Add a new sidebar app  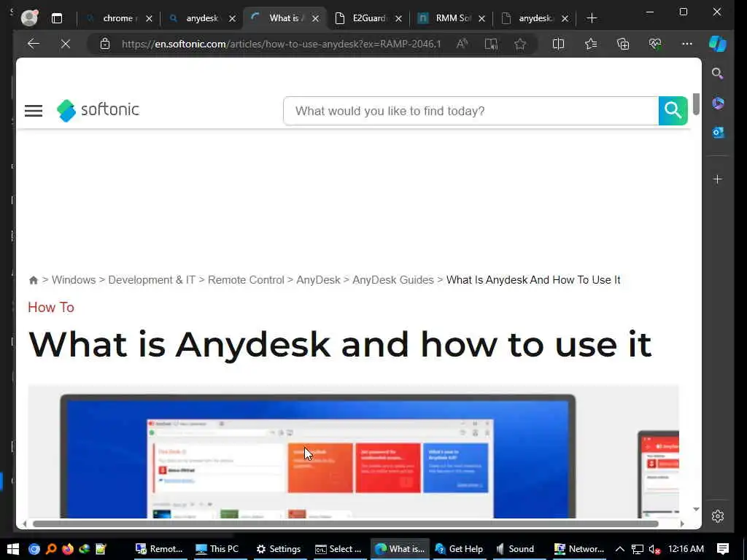point(718,179)
